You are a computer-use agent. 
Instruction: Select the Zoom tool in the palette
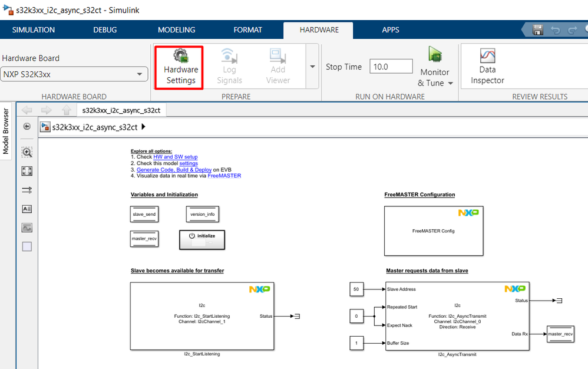click(x=27, y=152)
